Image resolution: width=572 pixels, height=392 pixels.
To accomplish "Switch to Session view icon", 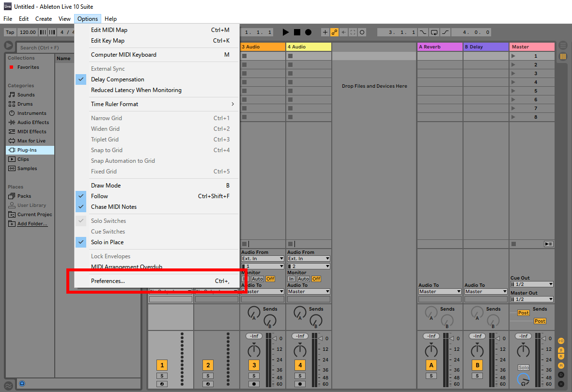I will click(x=563, y=57).
